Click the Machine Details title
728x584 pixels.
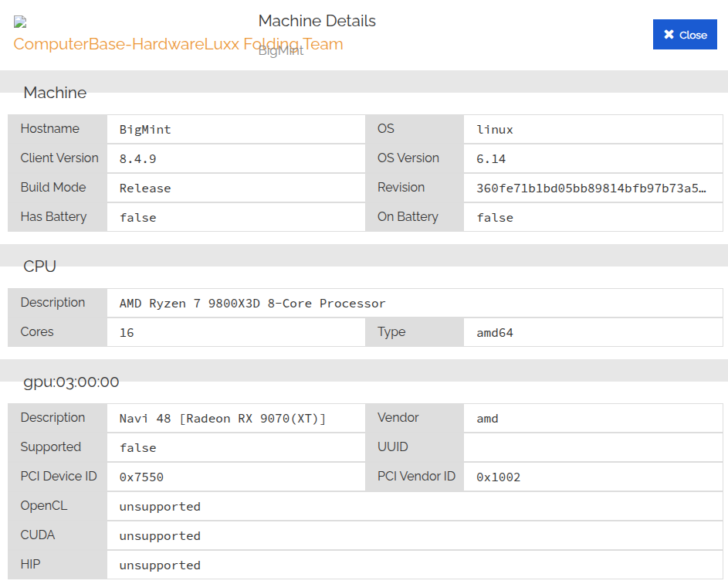click(317, 20)
